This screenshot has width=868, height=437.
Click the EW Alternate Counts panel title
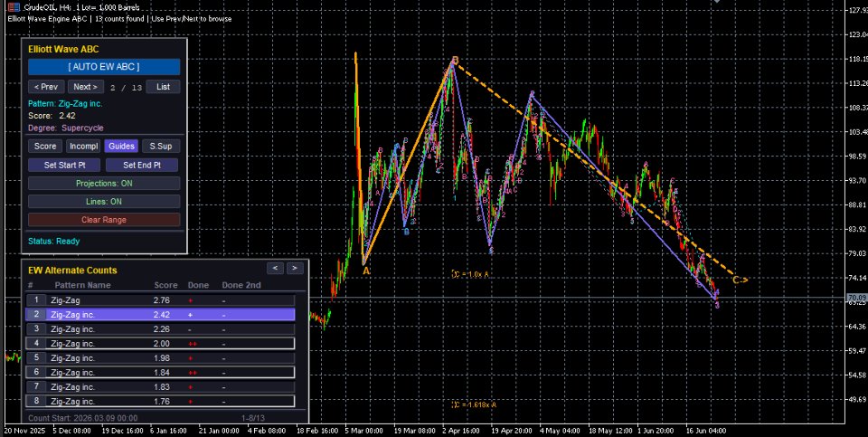coord(72,271)
